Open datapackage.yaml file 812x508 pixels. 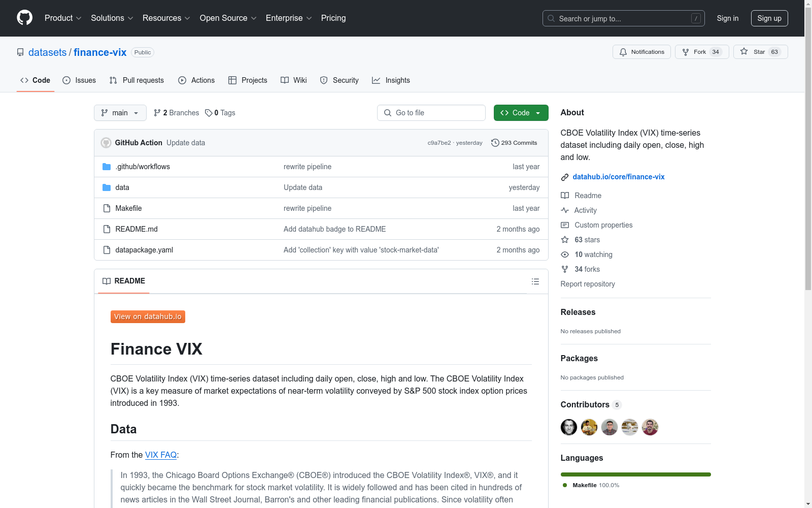pos(144,250)
